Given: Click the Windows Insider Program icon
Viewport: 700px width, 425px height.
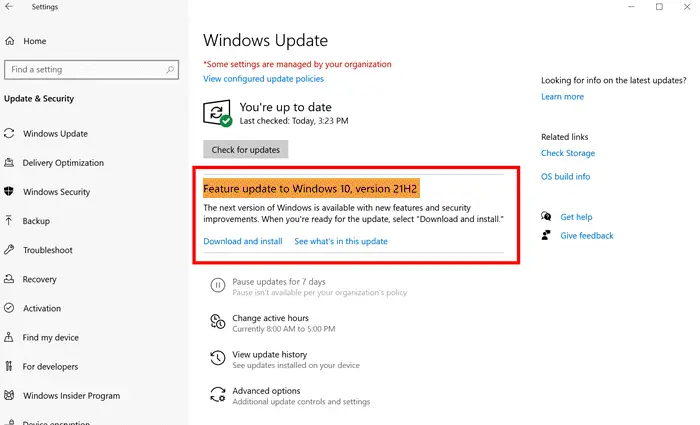Looking at the screenshot, I should [x=9, y=395].
